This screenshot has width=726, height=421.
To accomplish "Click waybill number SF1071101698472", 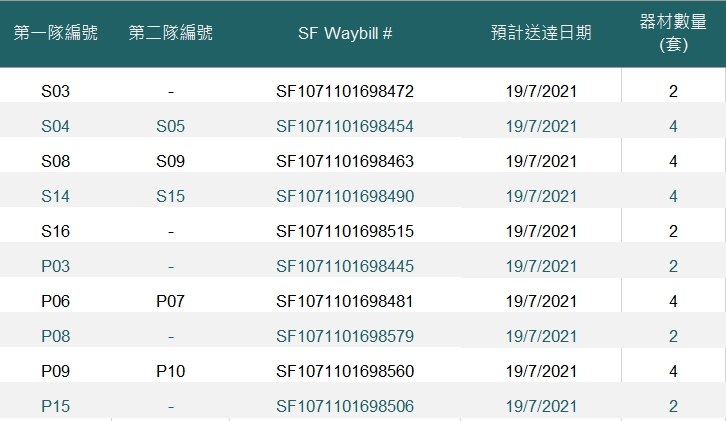I will pos(345,91).
